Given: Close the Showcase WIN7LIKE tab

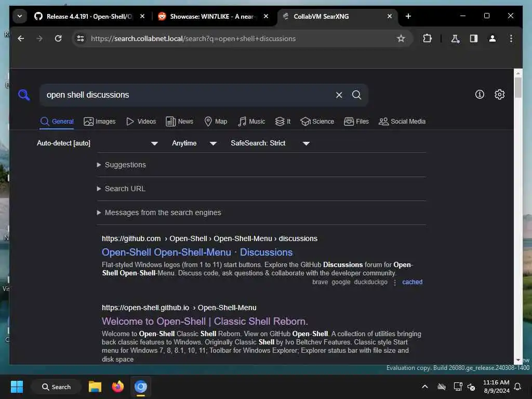Looking at the screenshot, I should pos(266,16).
